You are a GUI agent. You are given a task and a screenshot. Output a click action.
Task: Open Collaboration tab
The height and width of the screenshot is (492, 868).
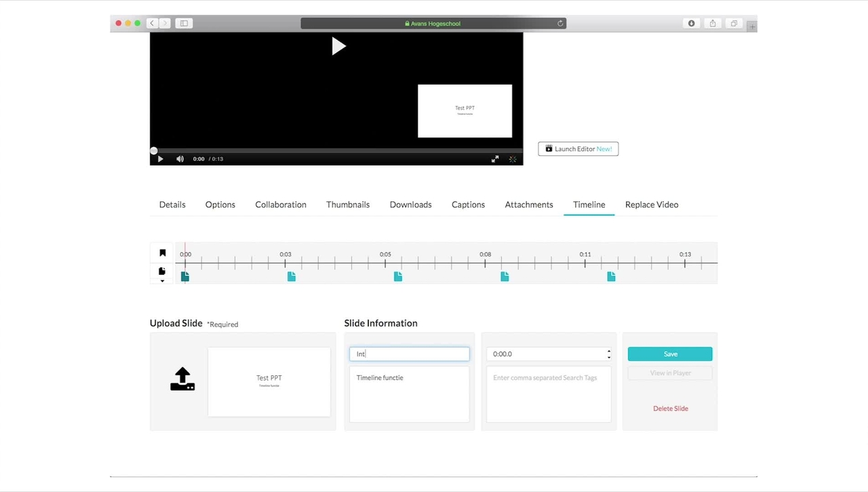(x=281, y=204)
